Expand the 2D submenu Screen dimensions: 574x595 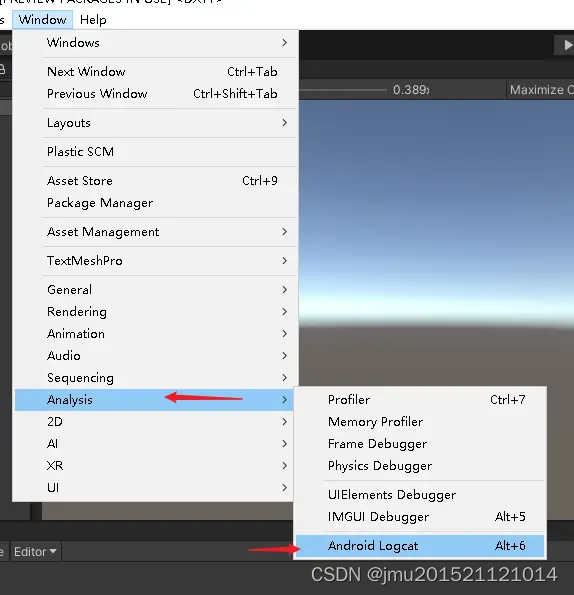[154, 422]
